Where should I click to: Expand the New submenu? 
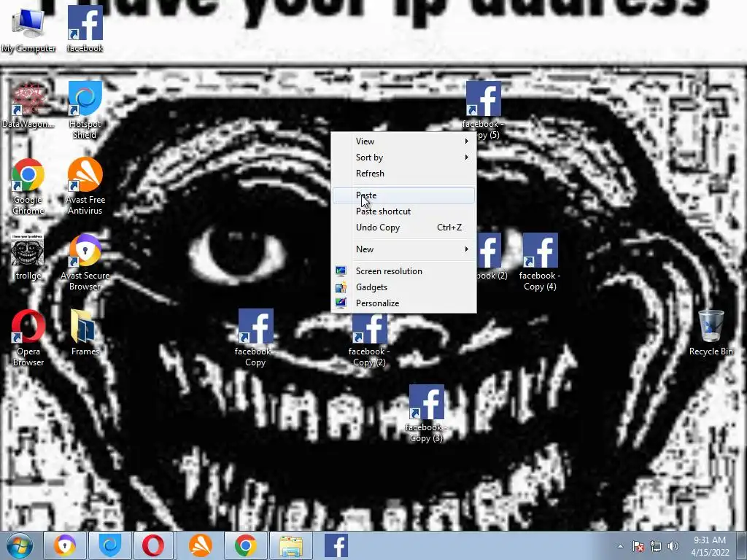pyautogui.click(x=403, y=249)
